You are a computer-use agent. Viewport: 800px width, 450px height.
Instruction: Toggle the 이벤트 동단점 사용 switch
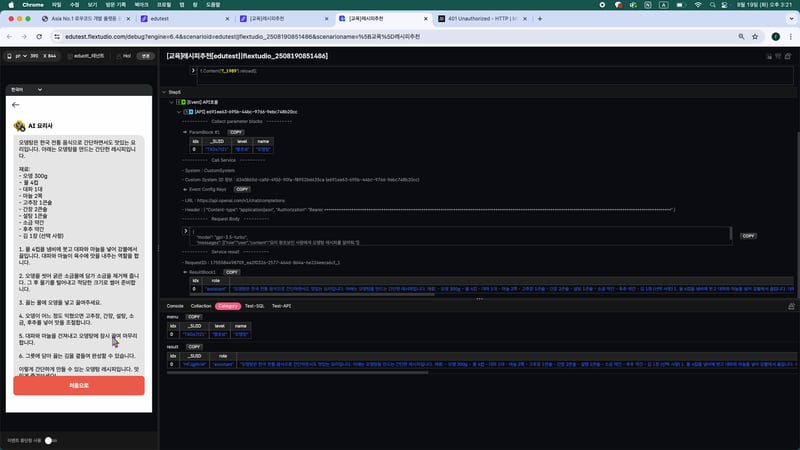coord(50,440)
